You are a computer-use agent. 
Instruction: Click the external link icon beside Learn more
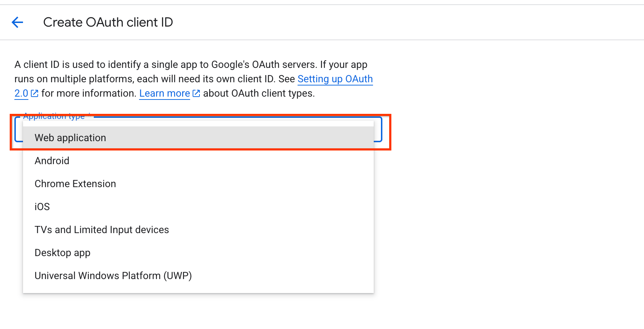tap(196, 93)
